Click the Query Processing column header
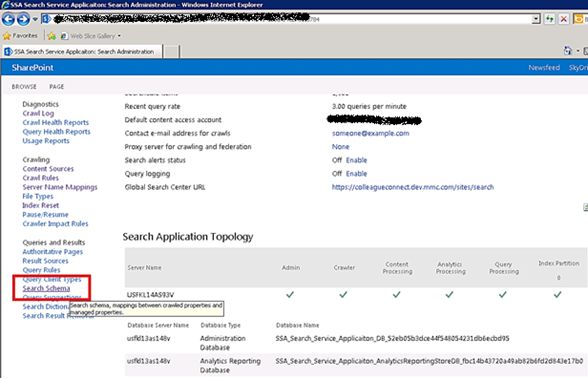 tap(504, 268)
